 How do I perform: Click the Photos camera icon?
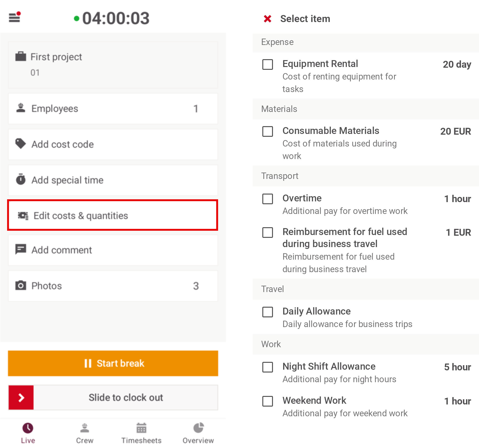click(x=21, y=285)
